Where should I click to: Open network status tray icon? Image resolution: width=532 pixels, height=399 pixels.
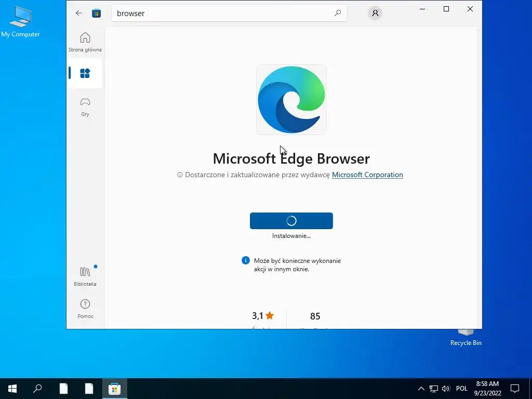tap(434, 389)
